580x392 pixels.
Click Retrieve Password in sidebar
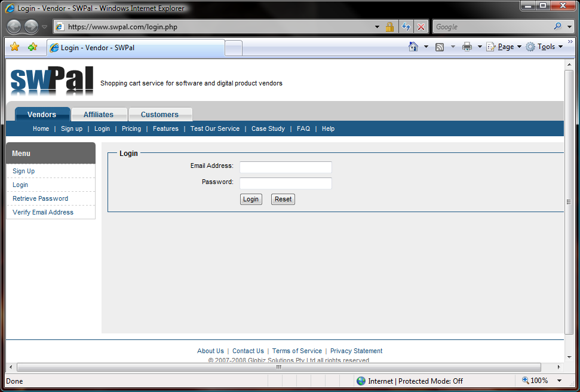(40, 198)
